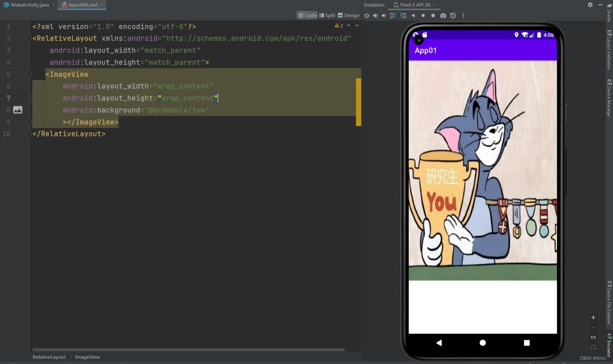613x364 pixels.
Task: Set emulator zoom to 1:1
Action: click(x=593, y=337)
